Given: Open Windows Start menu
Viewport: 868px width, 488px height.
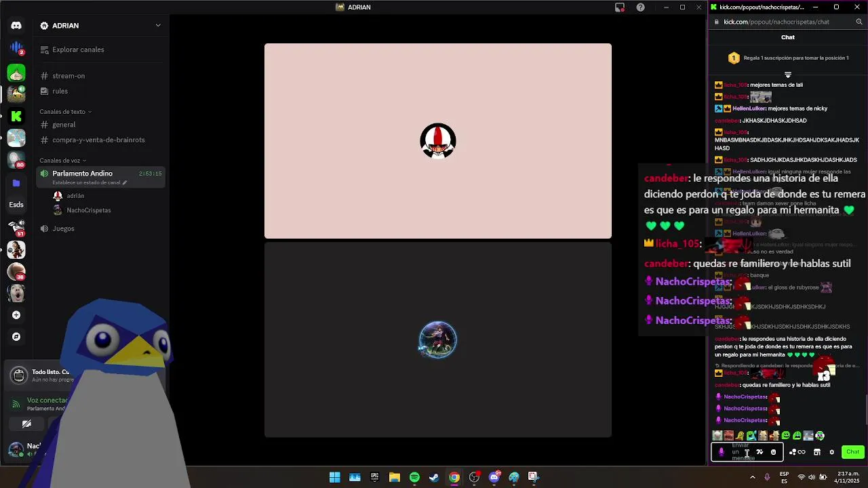Looking at the screenshot, I should [335, 477].
